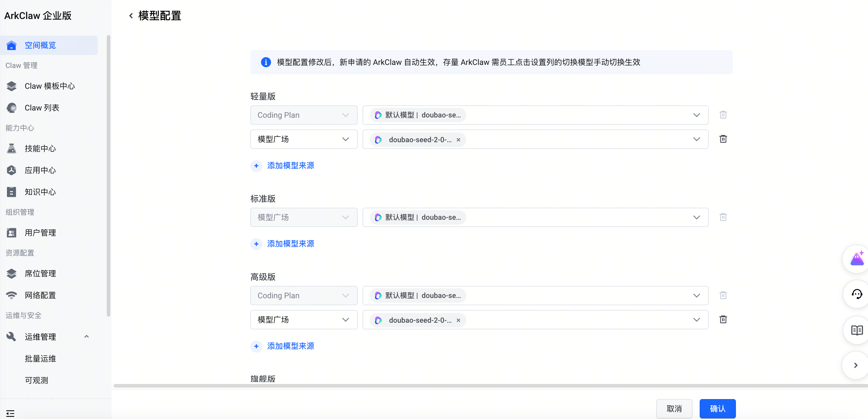868x419 pixels.
Task: Collapse the 运维管理 sidebar group
Action: click(86, 336)
